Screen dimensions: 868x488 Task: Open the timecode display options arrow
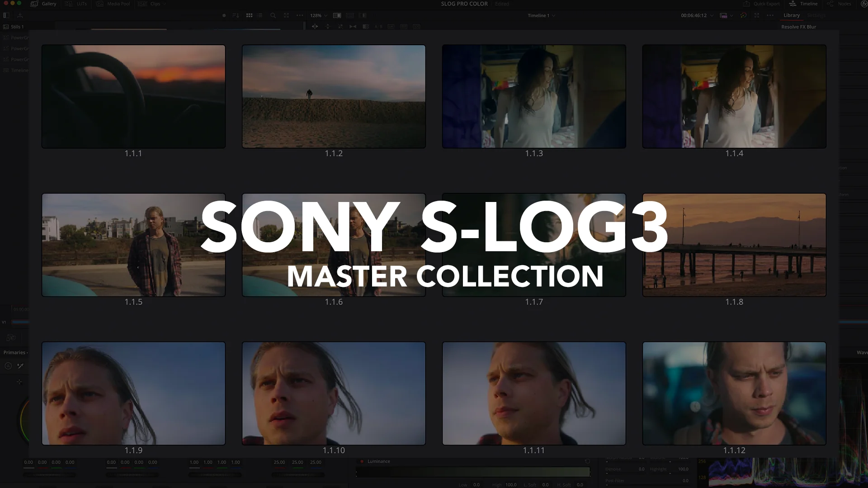[x=712, y=15]
